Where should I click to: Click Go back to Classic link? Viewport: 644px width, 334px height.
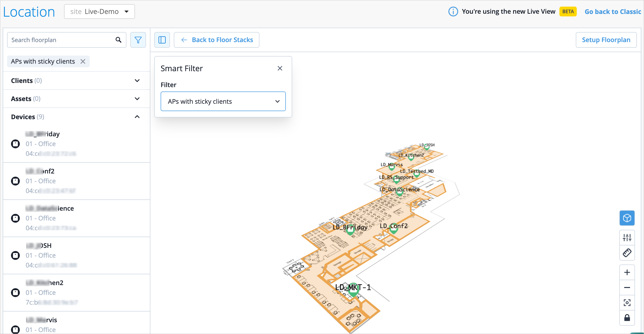612,12
